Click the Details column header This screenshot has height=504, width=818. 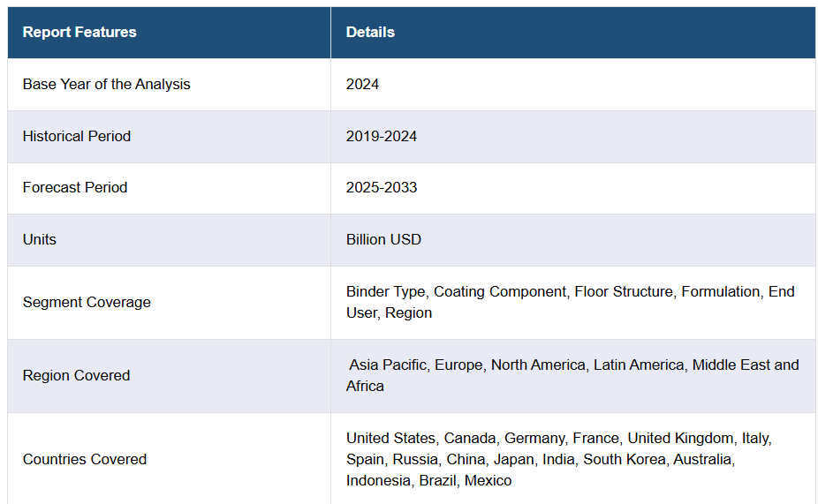tap(370, 33)
